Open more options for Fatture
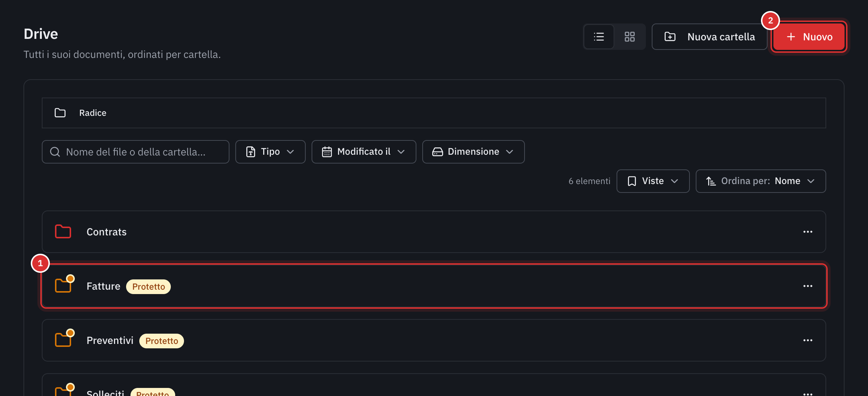Screen dimensions: 868x396 [x=808, y=286]
